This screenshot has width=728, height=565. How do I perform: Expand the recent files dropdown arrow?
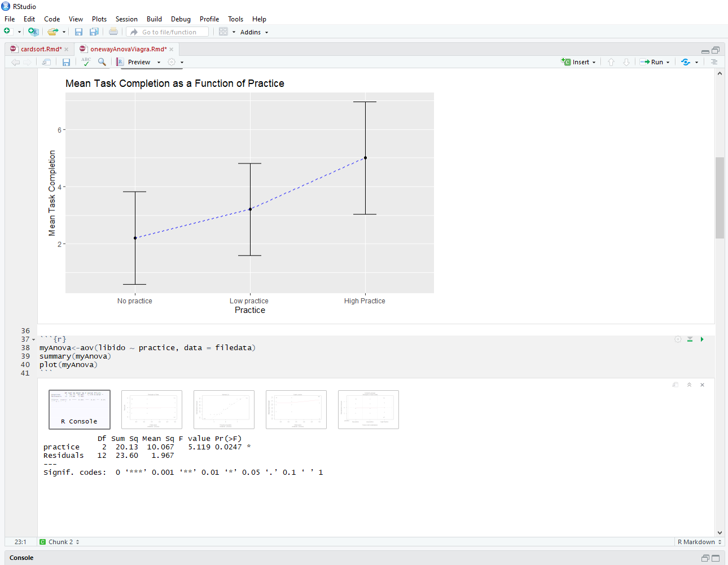(64, 32)
